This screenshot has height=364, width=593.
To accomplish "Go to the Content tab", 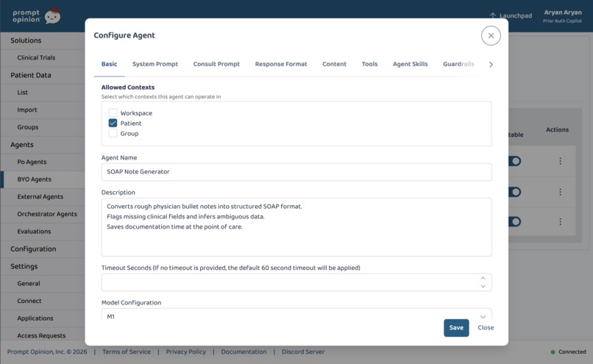I will click(334, 64).
